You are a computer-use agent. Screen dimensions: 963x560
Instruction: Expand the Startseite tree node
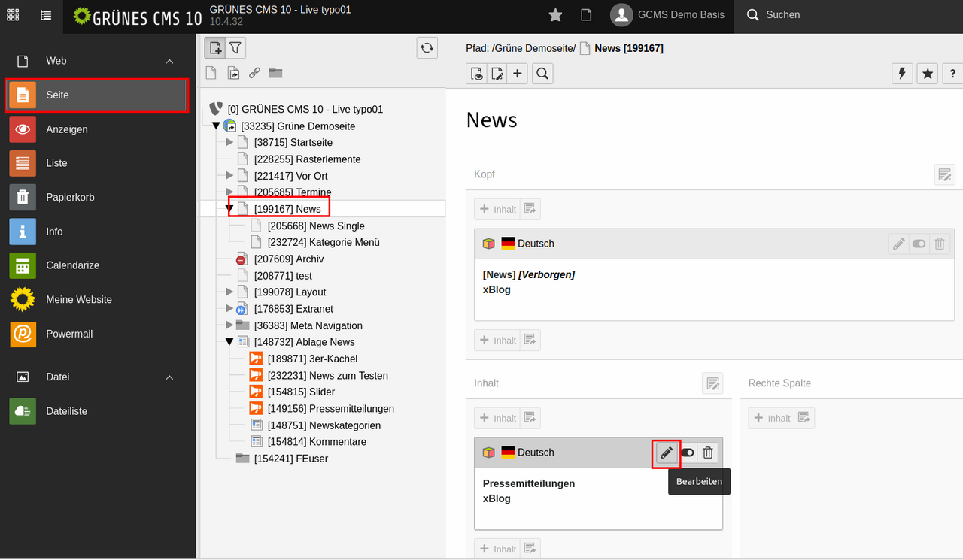(x=230, y=142)
